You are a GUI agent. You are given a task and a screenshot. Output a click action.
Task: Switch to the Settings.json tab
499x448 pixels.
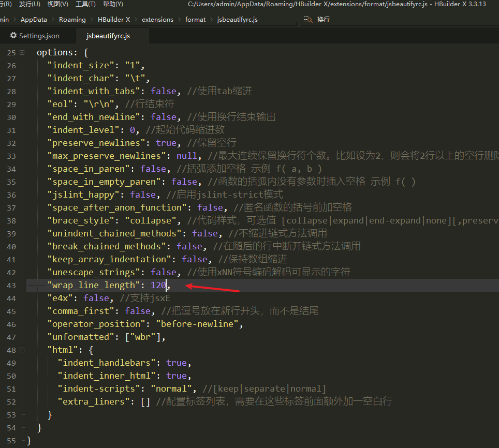click(x=39, y=36)
